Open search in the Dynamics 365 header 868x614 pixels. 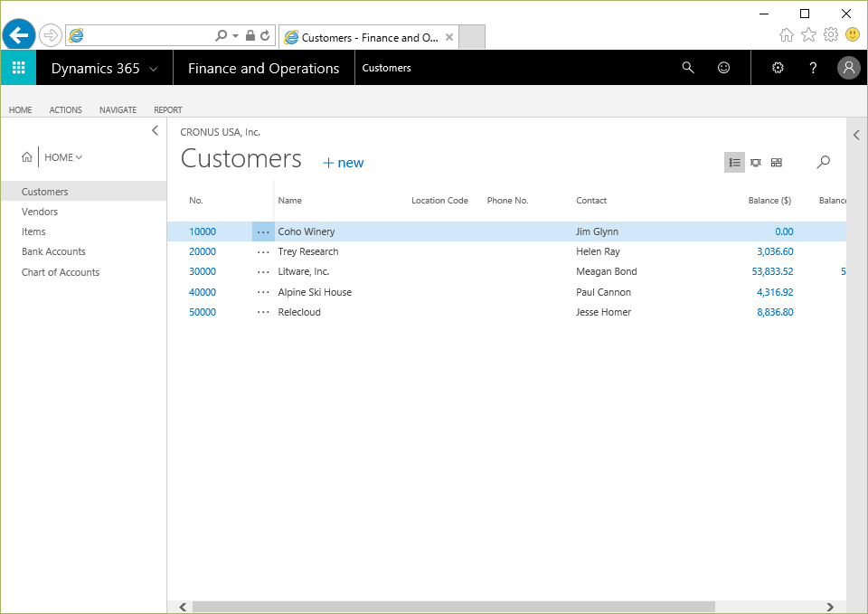pyautogui.click(x=688, y=68)
